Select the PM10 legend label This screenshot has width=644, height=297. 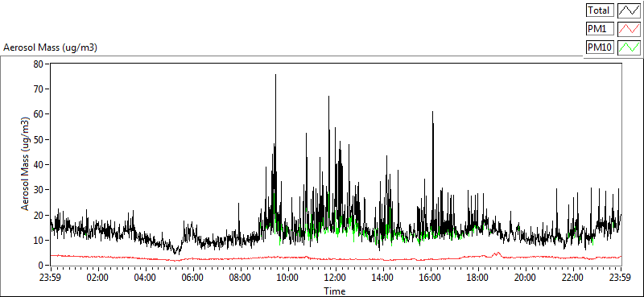[x=600, y=47]
